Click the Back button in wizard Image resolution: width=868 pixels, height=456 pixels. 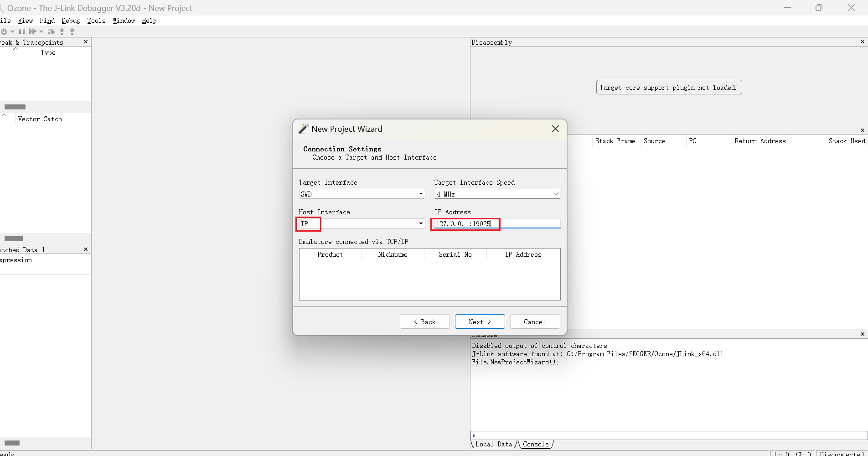pyautogui.click(x=424, y=321)
